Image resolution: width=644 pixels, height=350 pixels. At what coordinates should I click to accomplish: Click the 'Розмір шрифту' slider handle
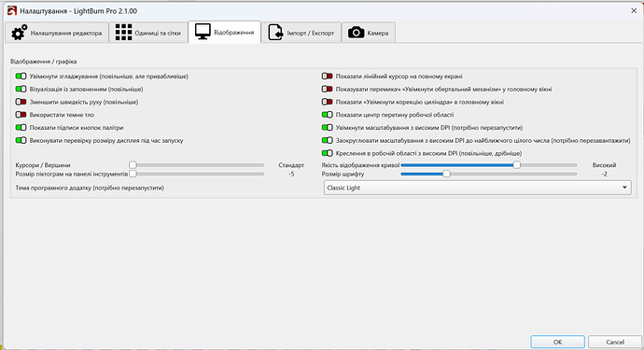tap(446, 174)
